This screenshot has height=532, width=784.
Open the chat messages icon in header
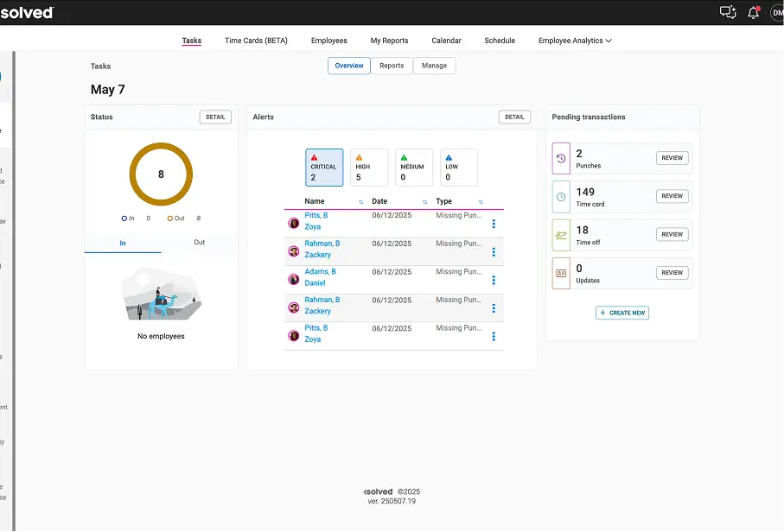[728, 12]
